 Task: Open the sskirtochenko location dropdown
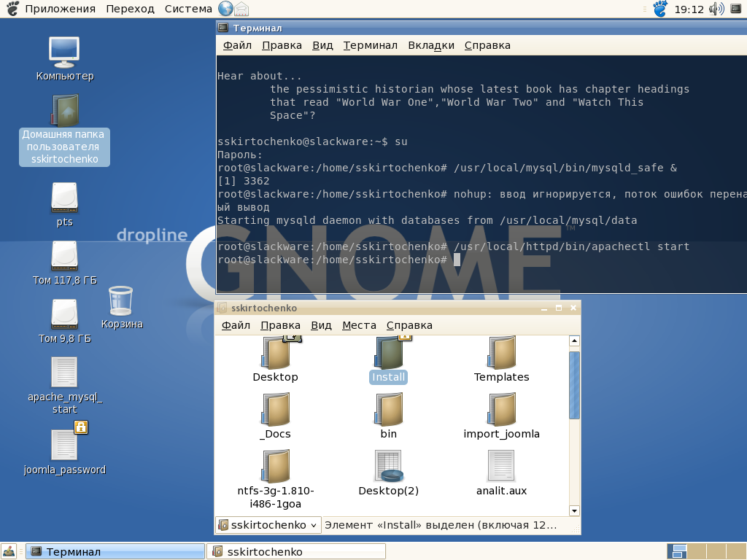click(x=268, y=525)
